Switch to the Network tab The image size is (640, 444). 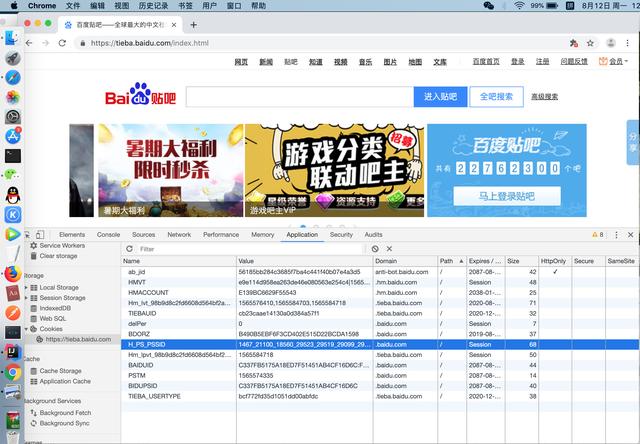pyautogui.click(x=179, y=235)
